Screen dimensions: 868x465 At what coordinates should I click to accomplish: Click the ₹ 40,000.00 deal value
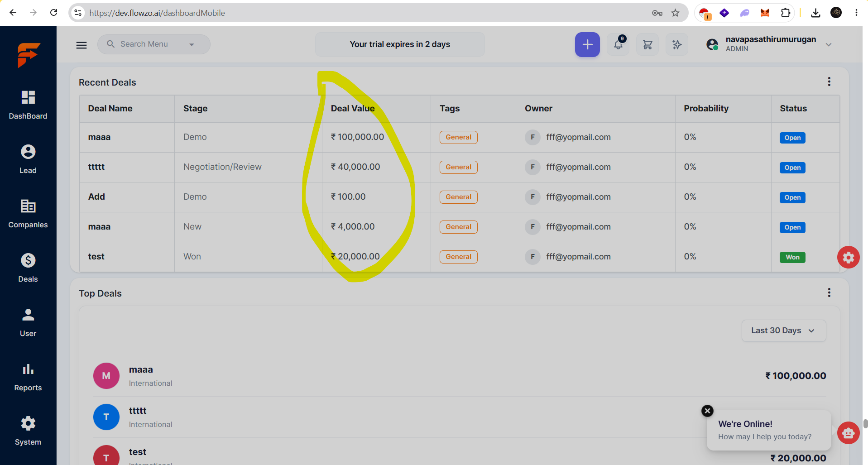tap(355, 167)
